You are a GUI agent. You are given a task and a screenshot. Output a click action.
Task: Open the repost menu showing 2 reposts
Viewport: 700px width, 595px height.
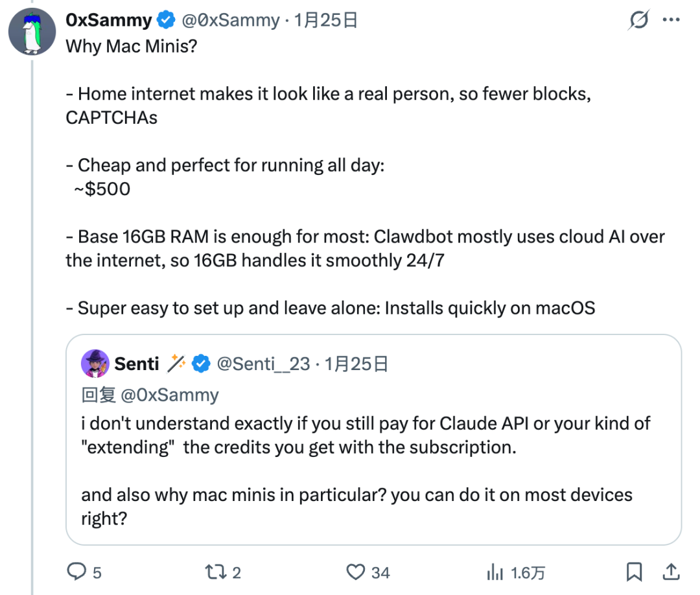(x=213, y=572)
